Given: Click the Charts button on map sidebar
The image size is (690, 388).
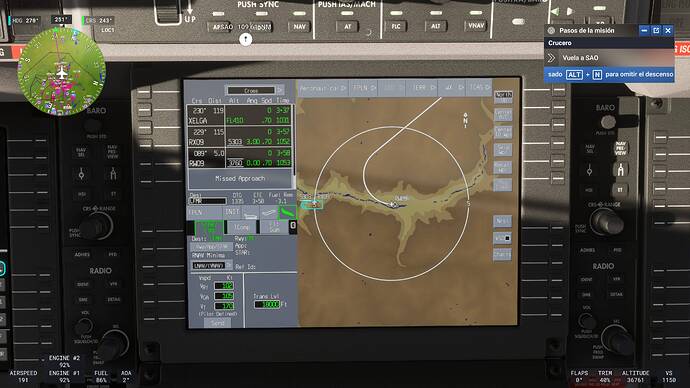Looking at the screenshot, I should coord(502,255).
